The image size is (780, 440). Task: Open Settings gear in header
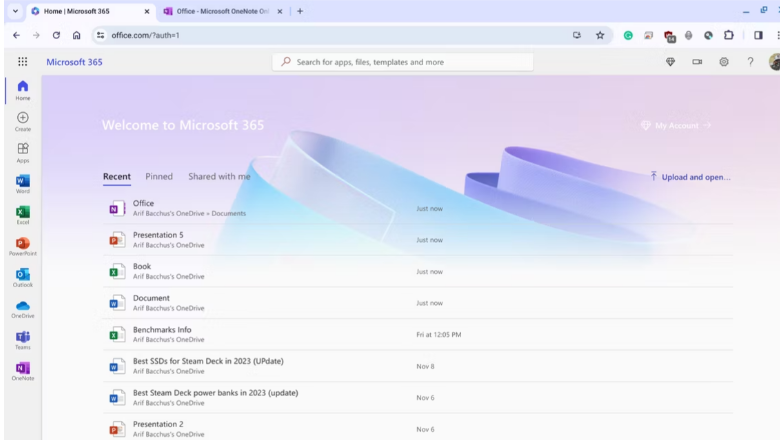[724, 62]
